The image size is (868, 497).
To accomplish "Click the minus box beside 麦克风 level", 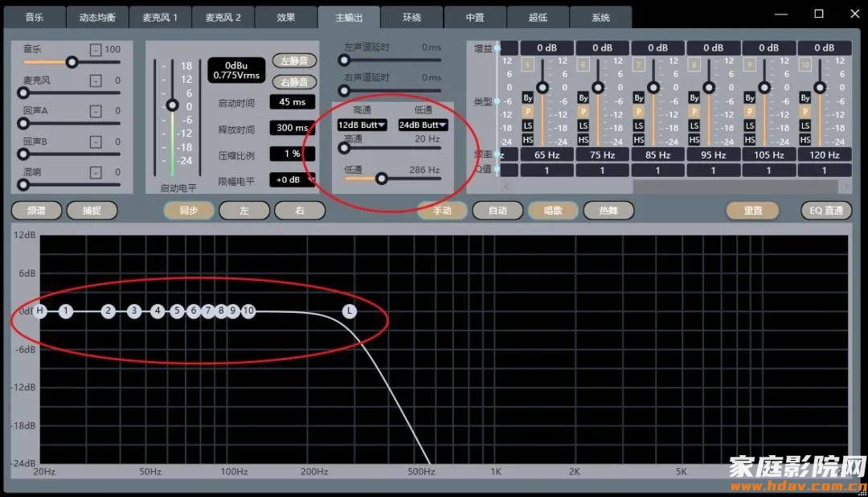I will [x=96, y=81].
